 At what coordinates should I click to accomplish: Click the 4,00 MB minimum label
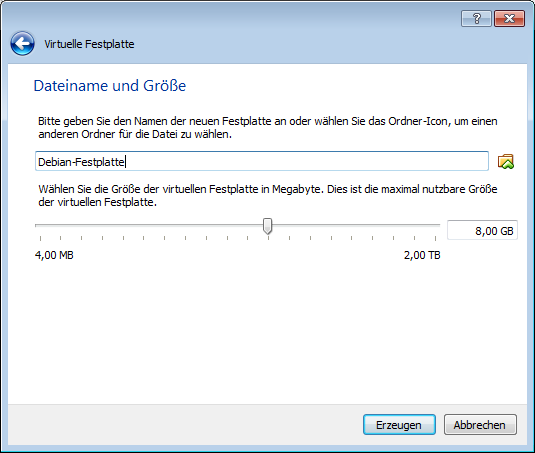click(x=54, y=255)
